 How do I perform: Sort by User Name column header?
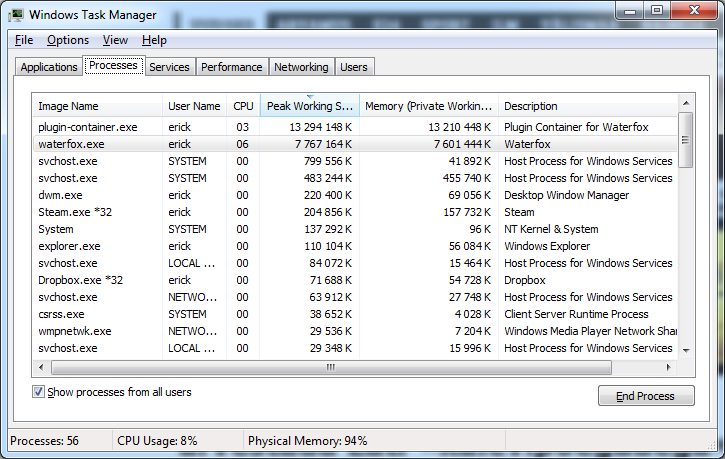click(194, 106)
